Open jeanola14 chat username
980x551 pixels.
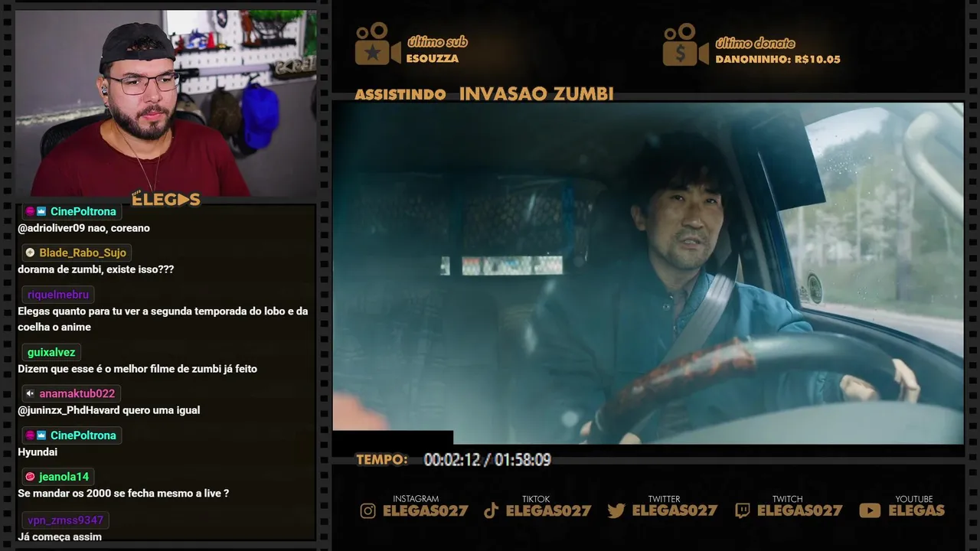64,477
